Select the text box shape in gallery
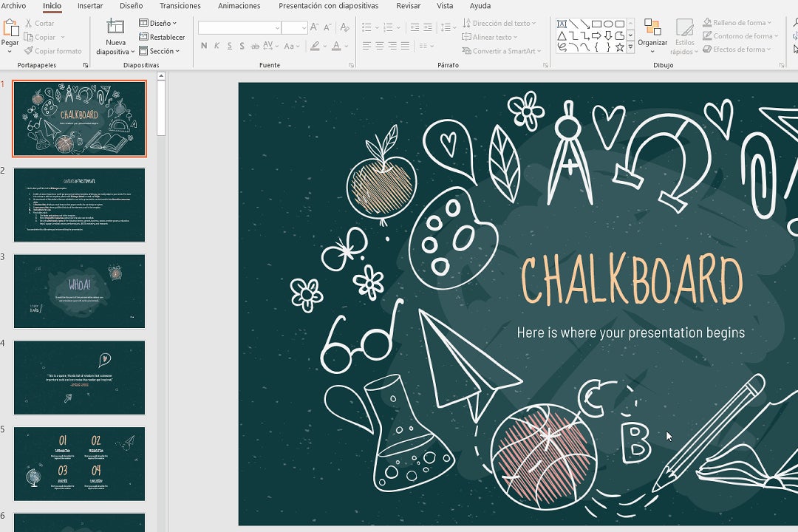This screenshot has height=532, width=798. [x=562, y=24]
